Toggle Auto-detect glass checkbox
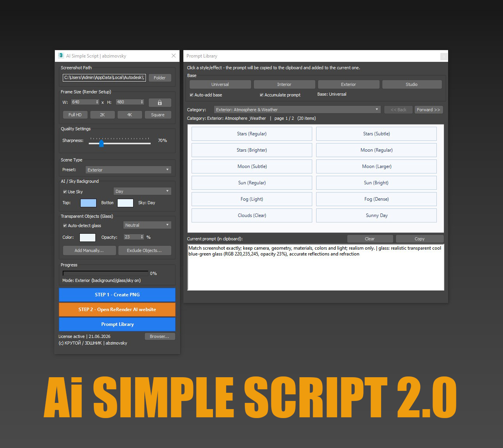The width and height of the screenshot is (503, 448). tap(65, 226)
